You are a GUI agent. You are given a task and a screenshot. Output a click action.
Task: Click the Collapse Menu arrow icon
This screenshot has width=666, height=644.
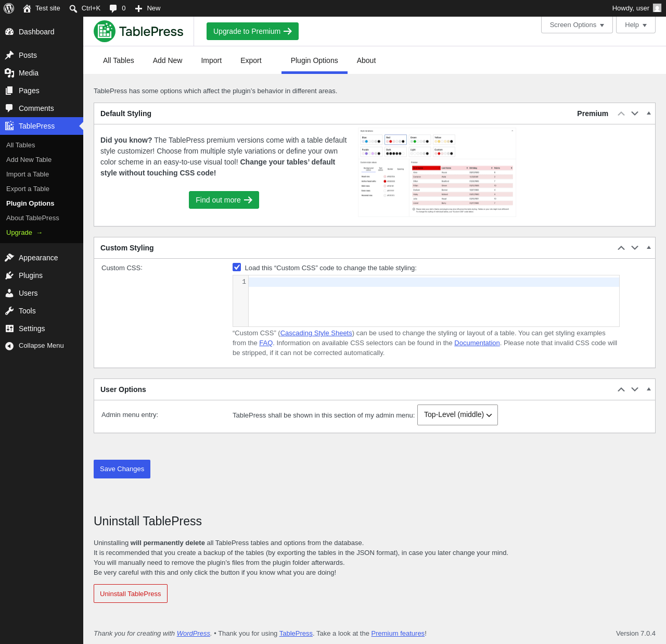tap(9, 346)
